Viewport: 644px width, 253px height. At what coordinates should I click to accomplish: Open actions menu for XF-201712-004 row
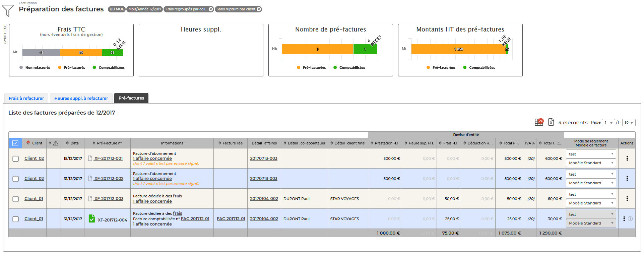624,218
